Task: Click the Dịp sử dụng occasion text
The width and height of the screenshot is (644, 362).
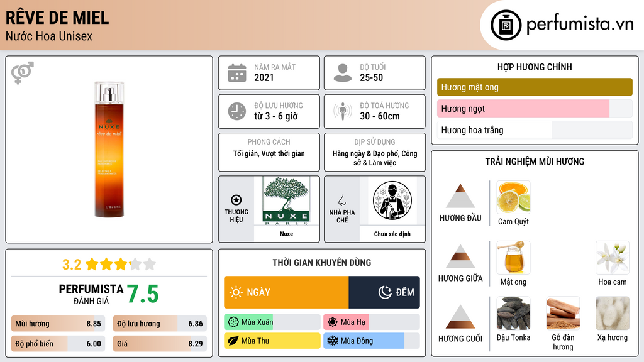Action: point(375,158)
